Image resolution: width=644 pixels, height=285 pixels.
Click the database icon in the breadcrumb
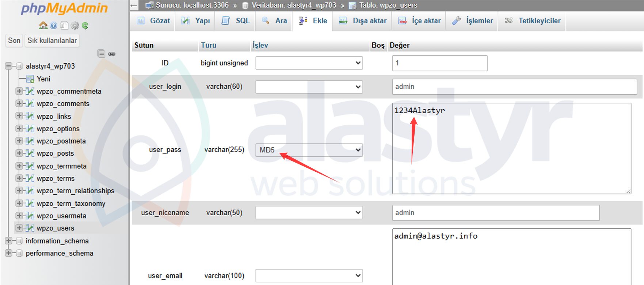point(245,5)
